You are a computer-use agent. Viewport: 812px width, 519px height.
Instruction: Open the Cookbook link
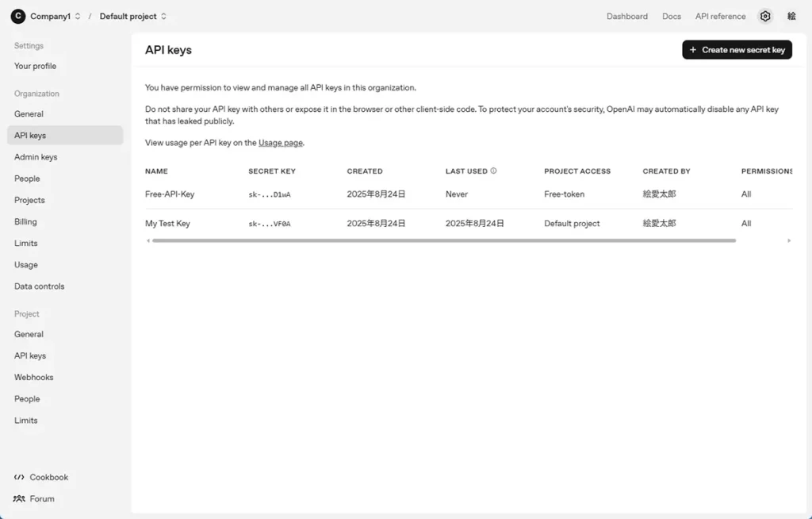48,477
